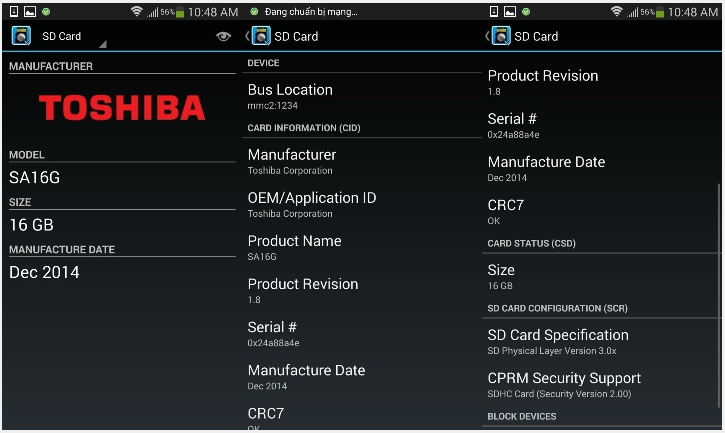Tap back arrow on right SD Card header
The height and width of the screenshot is (433, 725).
coord(488,36)
